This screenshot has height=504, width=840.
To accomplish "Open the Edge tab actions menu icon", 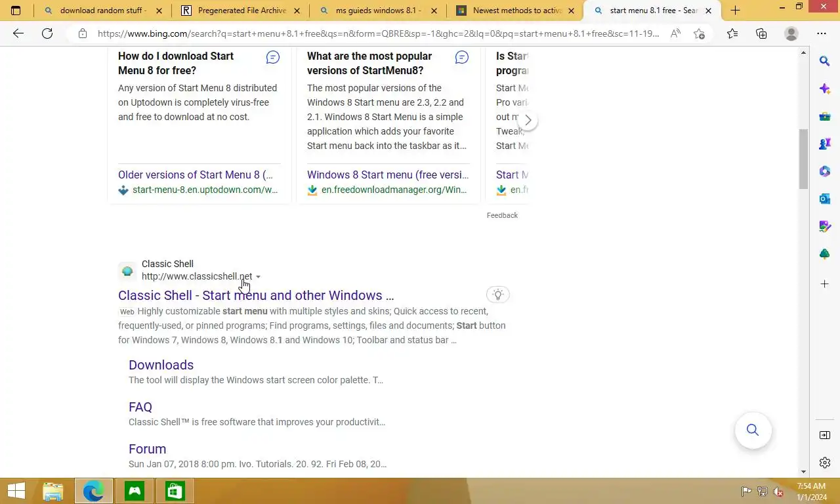I will tap(16, 10).
